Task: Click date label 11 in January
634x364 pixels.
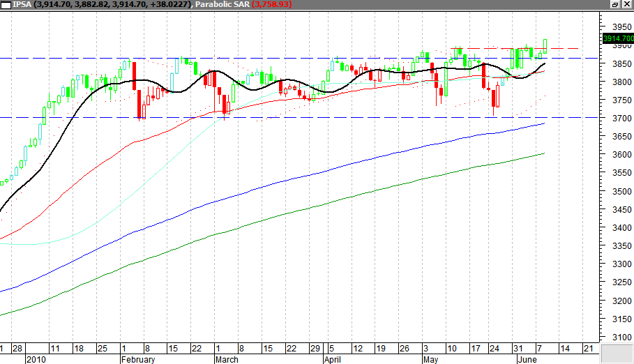Action: tap(54, 349)
